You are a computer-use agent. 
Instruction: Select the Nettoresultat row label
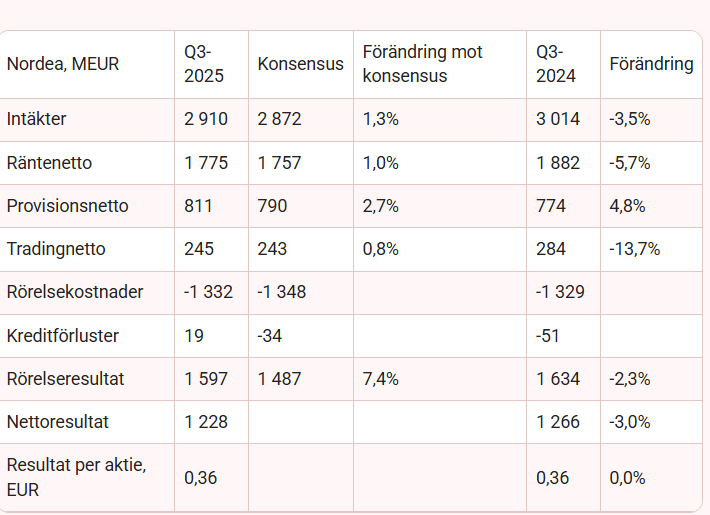coord(57,422)
